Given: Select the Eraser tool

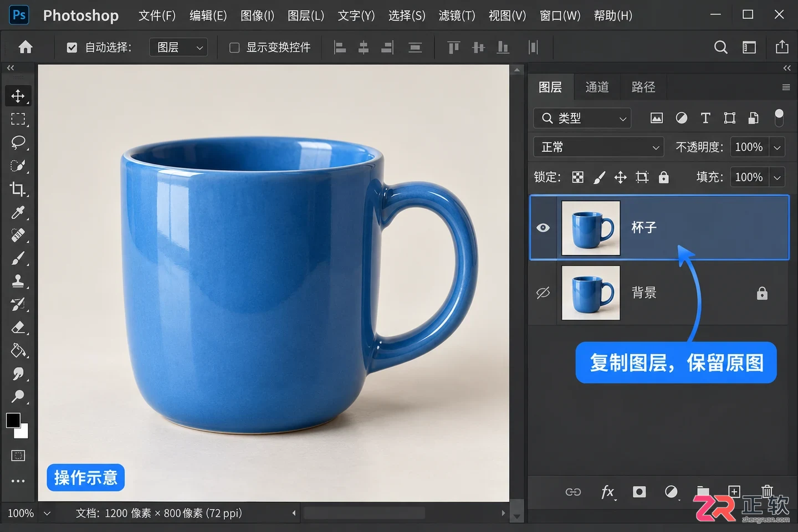Looking at the screenshot, I should pyautogui.click(x=18, y=328).
